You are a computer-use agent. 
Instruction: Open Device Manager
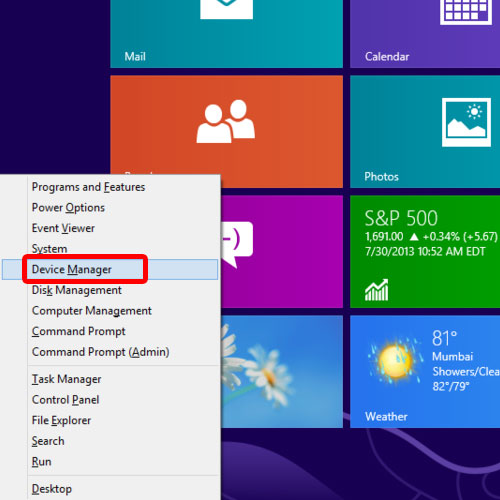coord(110,269)
